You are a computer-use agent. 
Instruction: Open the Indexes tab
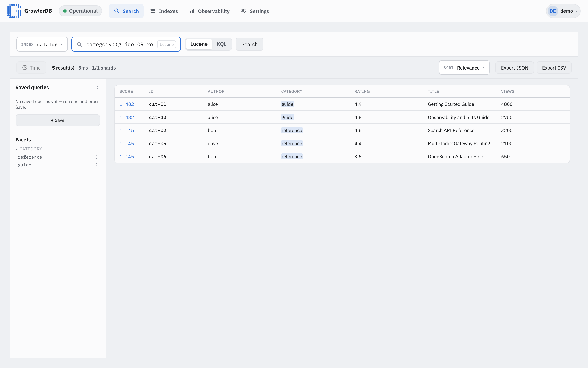coord(164,11)
